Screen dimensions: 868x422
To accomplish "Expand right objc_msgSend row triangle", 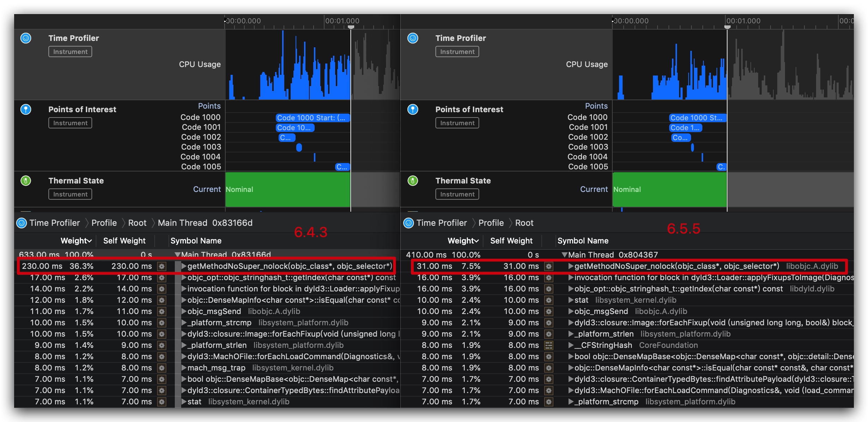I will (x=571, y=312).
